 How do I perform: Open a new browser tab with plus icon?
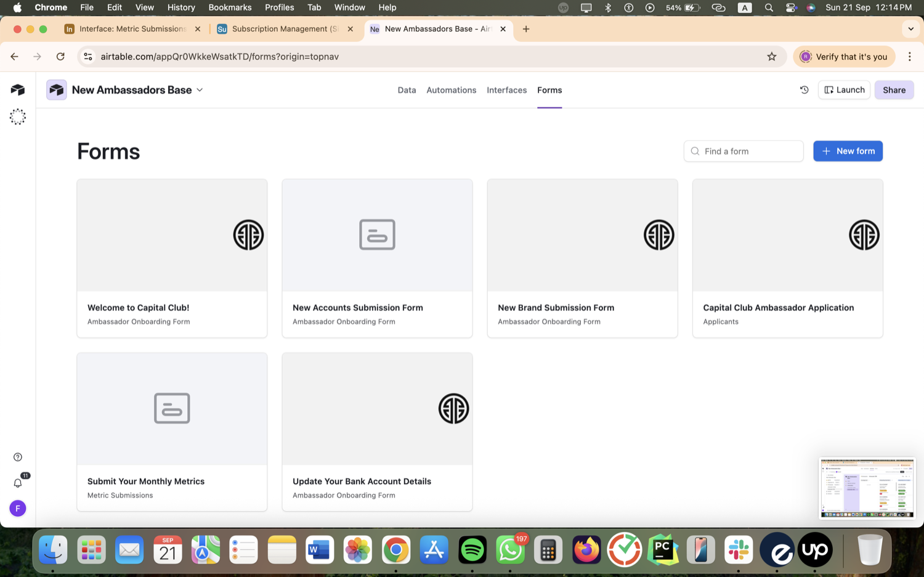pos(526,29)
